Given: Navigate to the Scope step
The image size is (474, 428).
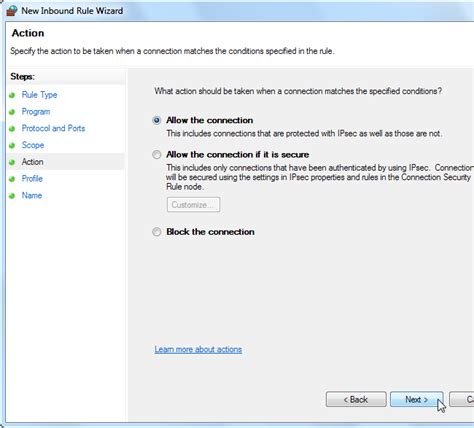Looking at the screenshot, I should coord(33,145).
